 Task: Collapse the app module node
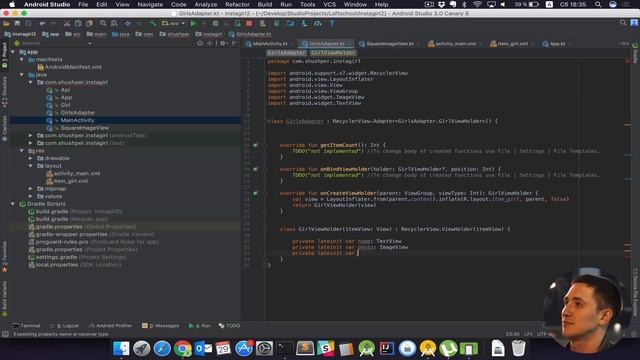click(x=13, y=52)
